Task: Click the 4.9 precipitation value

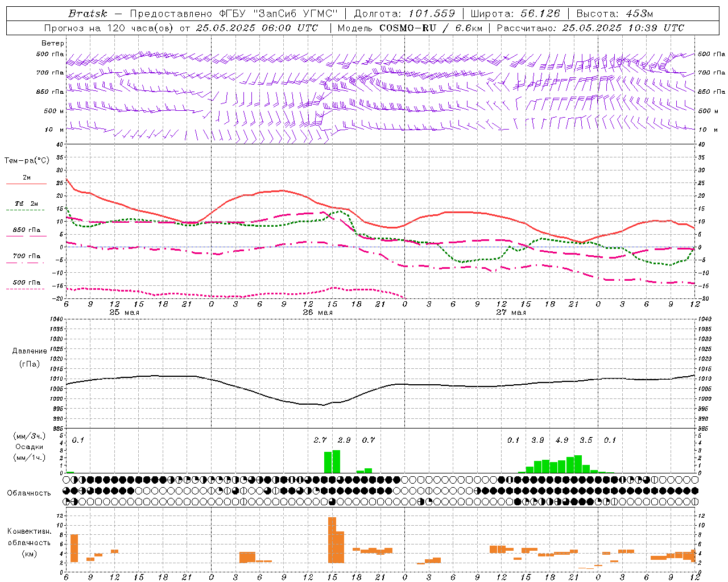Action: (x=562, y=440)
